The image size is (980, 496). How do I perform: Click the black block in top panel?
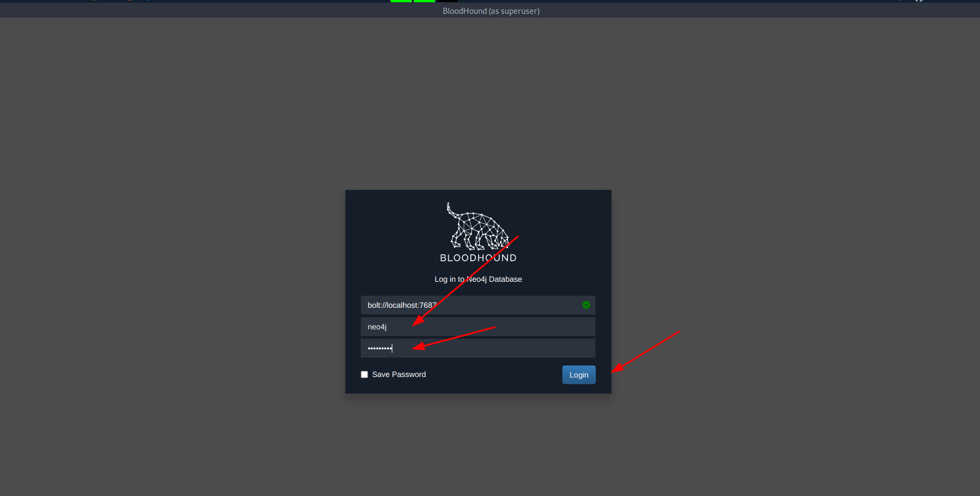click(448, 1)
